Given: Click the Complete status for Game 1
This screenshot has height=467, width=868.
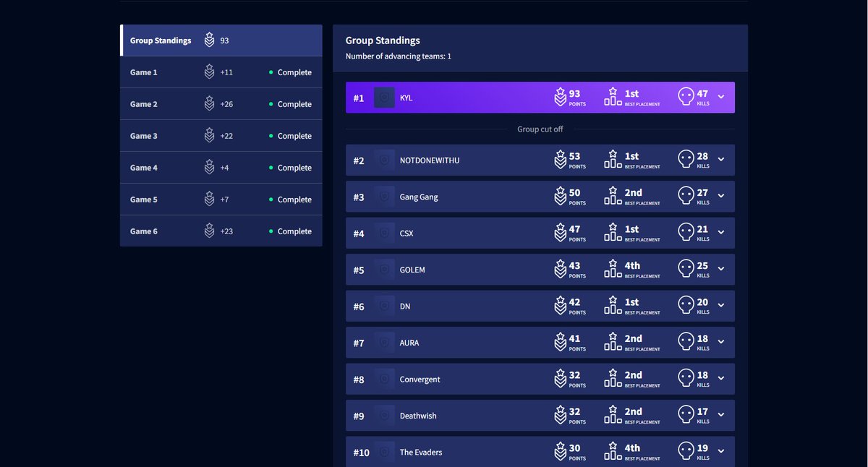Looking at the screenshot, I should [290, 72].
